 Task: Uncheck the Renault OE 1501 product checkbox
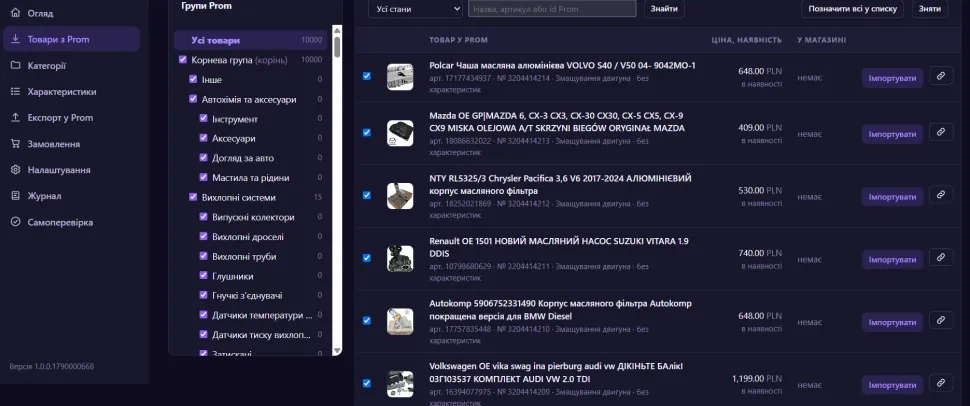click(x=367, y=257)
